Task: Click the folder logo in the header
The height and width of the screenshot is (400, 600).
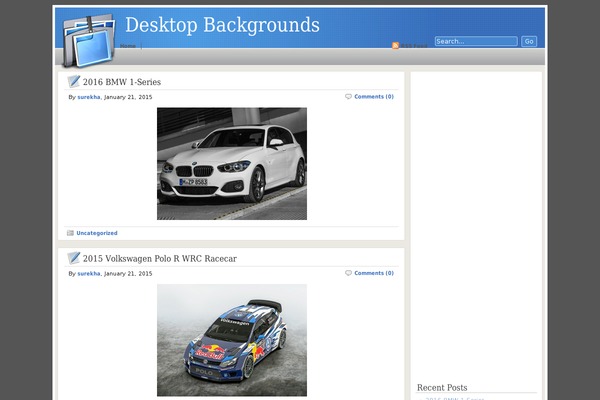Action: click(89, 41)
